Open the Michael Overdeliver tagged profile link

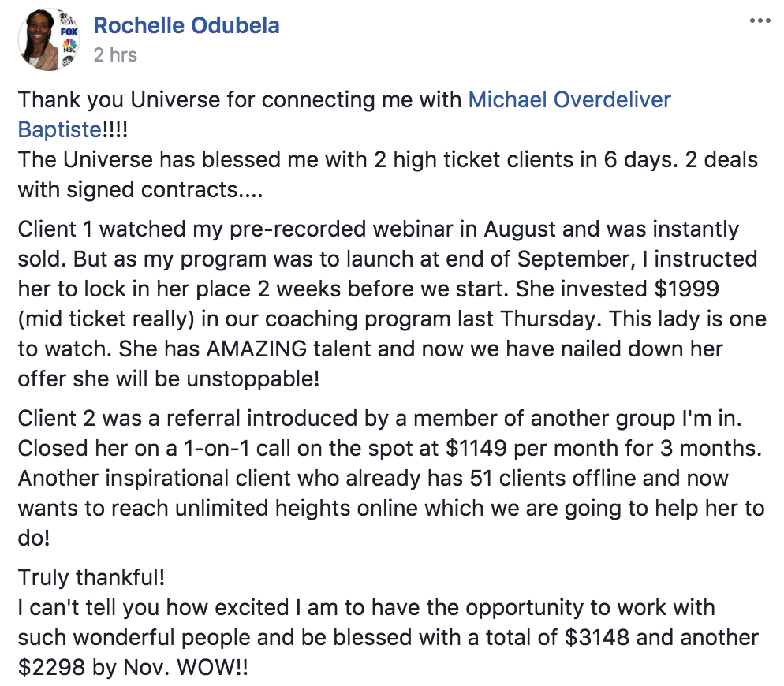click(569, 99)
